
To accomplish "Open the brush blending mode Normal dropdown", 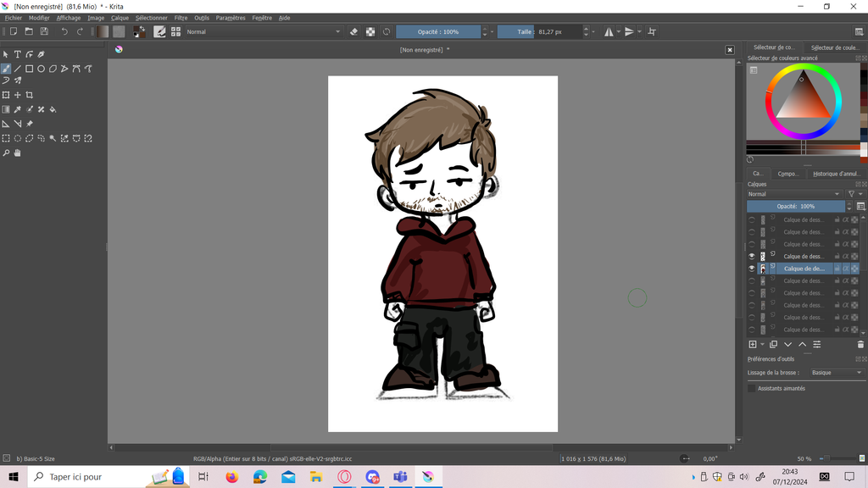I will tap(263, 31).
